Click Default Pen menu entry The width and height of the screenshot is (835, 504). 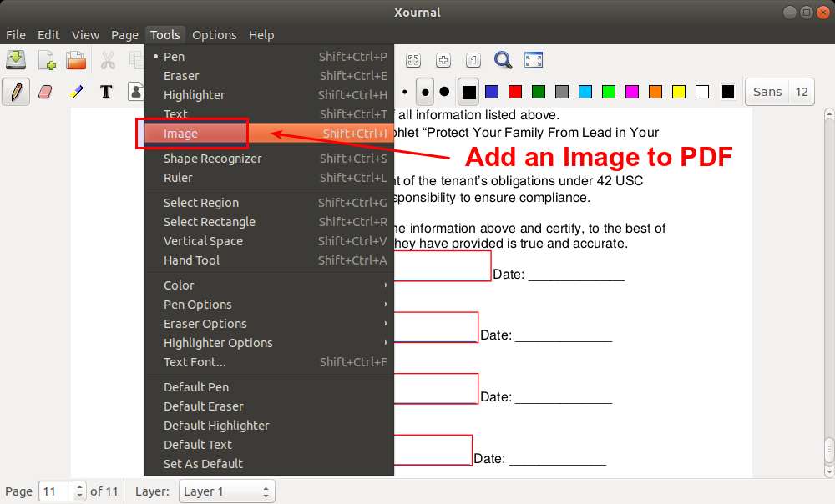[269, 386]
